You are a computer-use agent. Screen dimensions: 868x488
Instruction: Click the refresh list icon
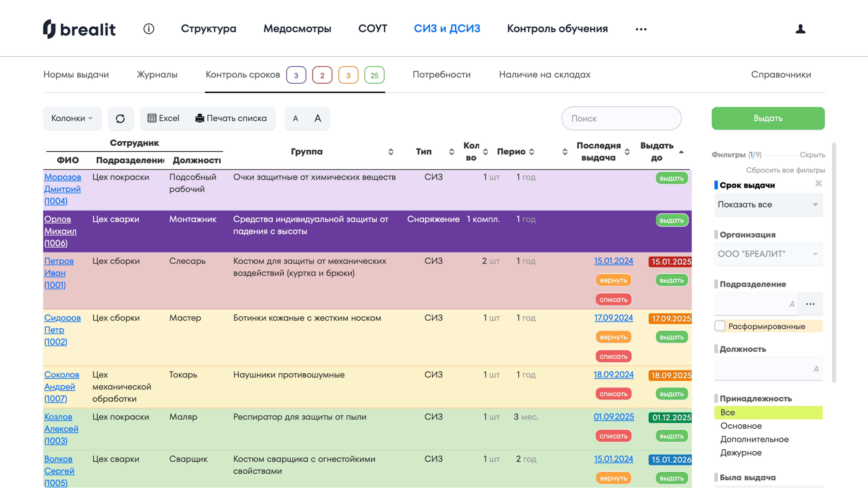coord(120,118)
